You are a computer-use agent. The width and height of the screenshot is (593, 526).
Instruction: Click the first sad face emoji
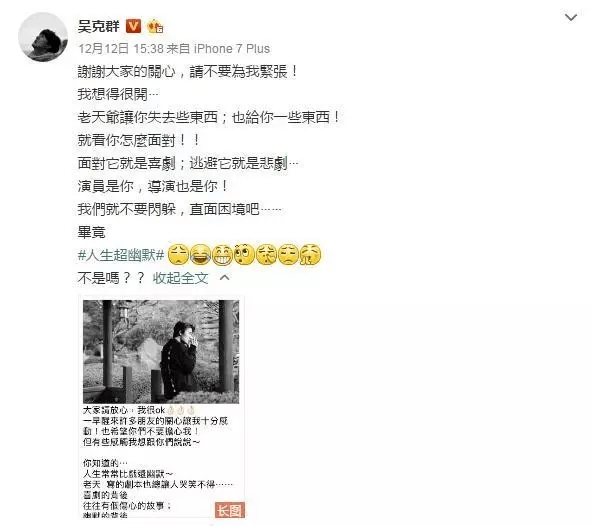[178, 254]
